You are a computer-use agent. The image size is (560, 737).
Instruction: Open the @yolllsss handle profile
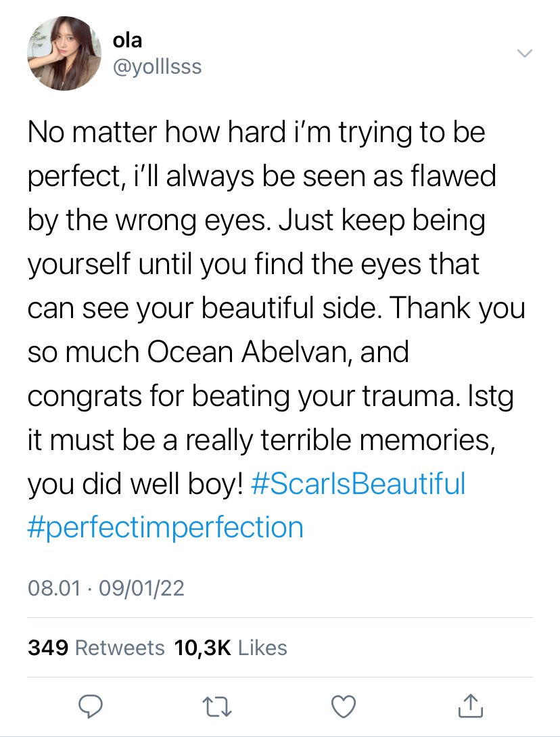click(156, 67)
